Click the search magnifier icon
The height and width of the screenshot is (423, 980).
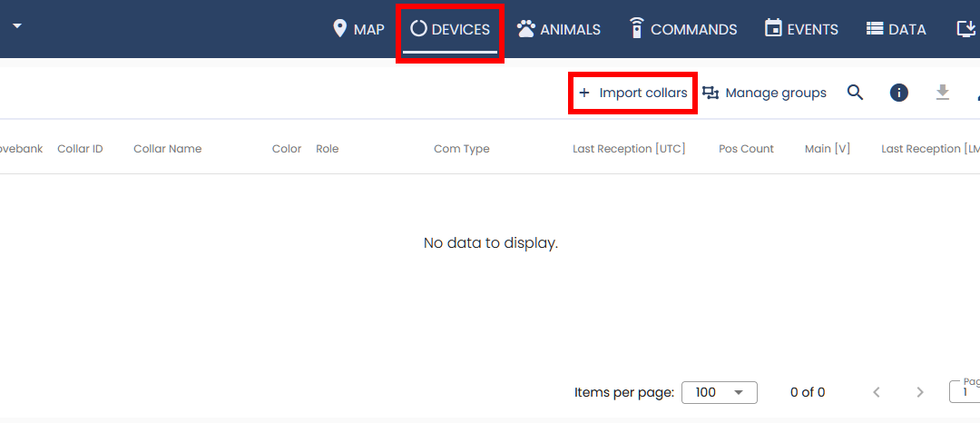click(855, 93)
